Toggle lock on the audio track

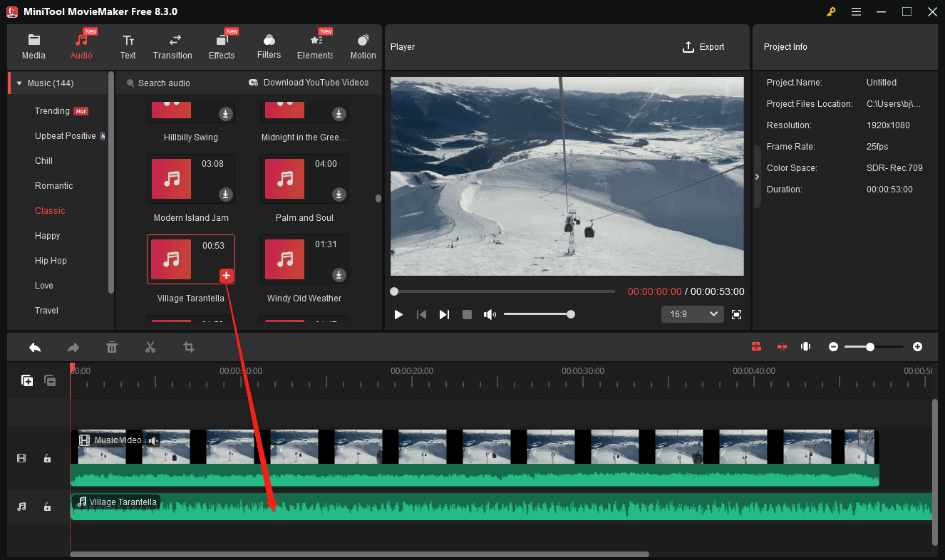pyautogui.click(x=47, y=507)
